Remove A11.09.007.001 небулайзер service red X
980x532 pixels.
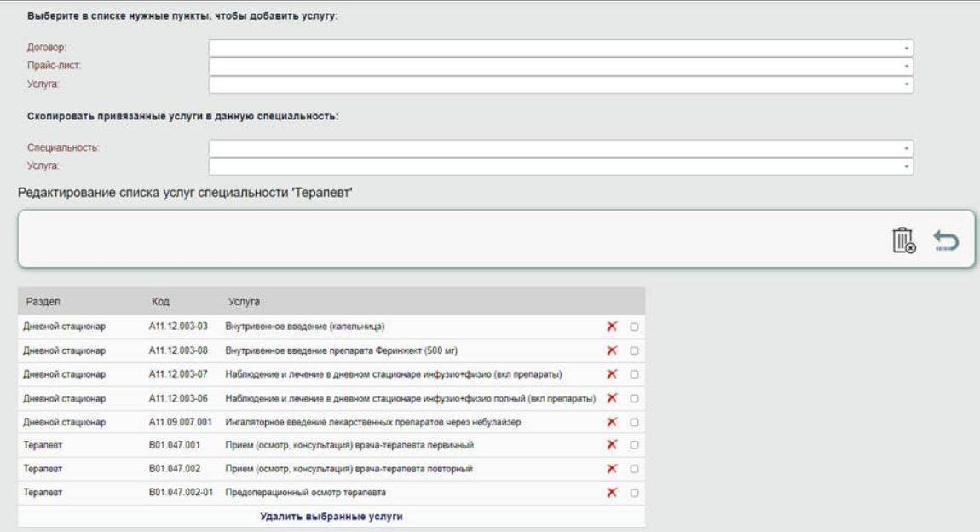tap(612, 422)
